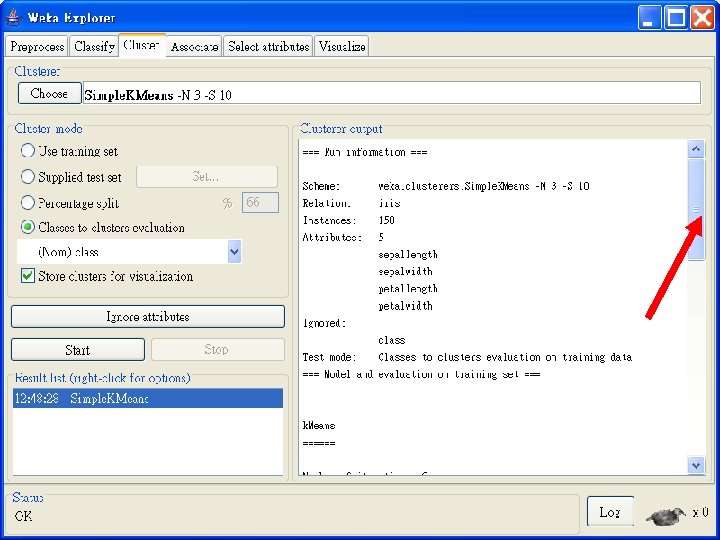
Task: Open the (Nom) class attribute dropdown
Action: pyautogui.click(x=234, y=252)
